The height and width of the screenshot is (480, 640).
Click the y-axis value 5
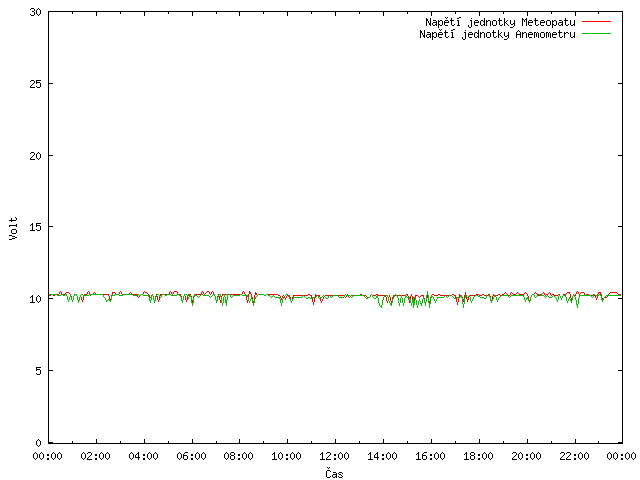click(x=38, y=371)
